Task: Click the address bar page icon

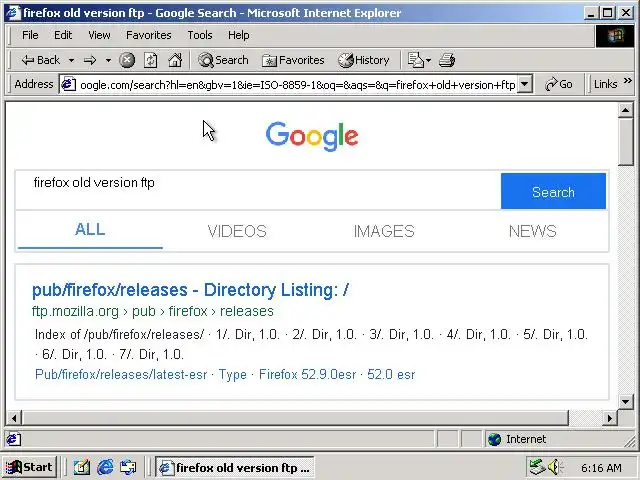Action: click(x=68, y=84)
